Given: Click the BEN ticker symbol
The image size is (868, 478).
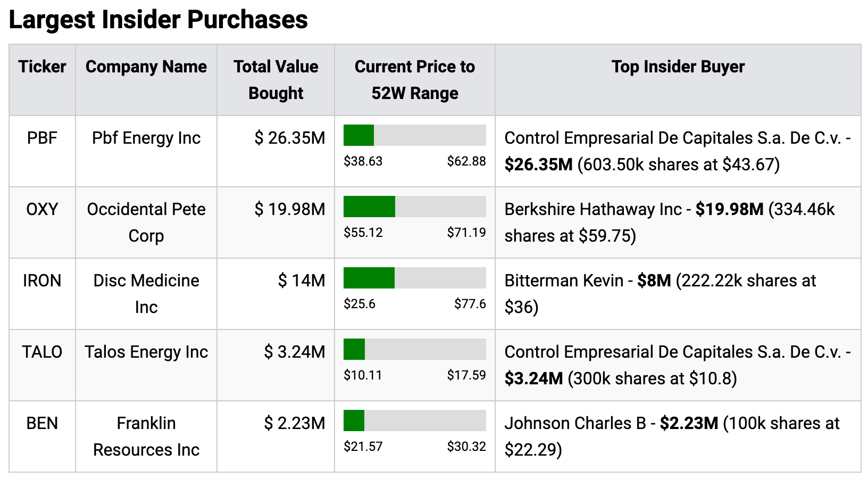Looking at the screenshot, I should [42, 423].
